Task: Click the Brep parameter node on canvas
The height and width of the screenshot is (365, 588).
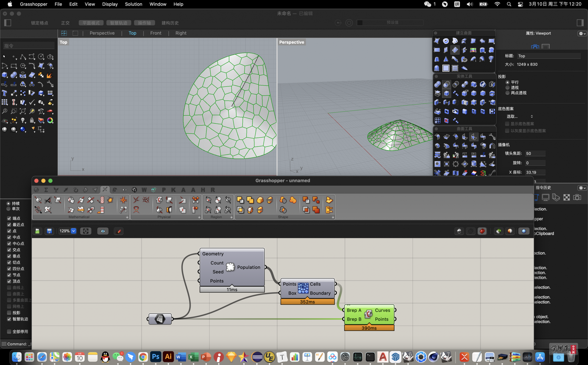Action: click(160, 319)
